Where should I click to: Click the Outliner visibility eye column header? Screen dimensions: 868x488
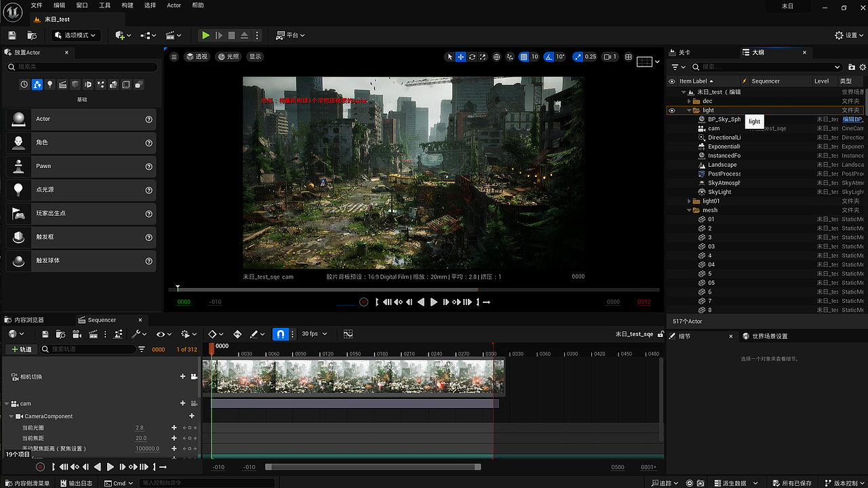point(672,81)
